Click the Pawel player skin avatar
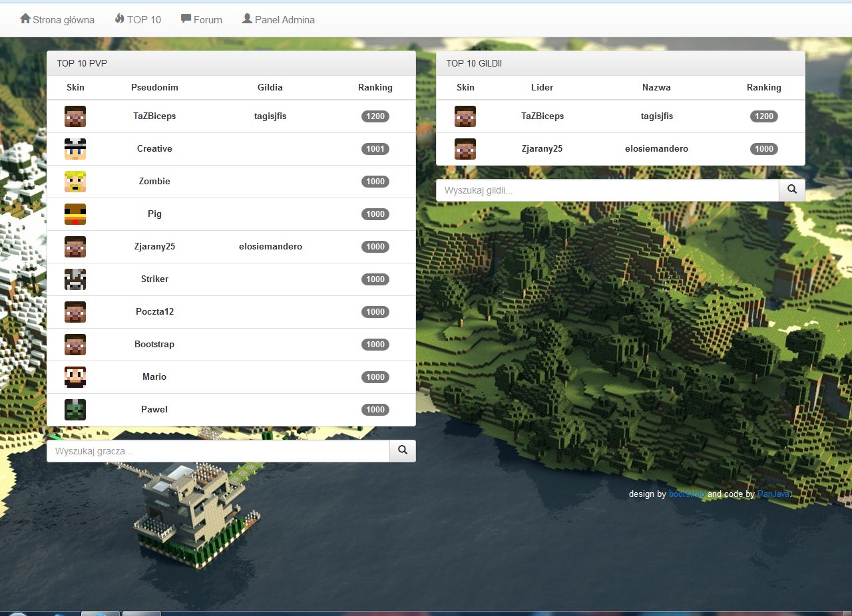The height and width of the screenshot is (616, 852). coord(75,410)
